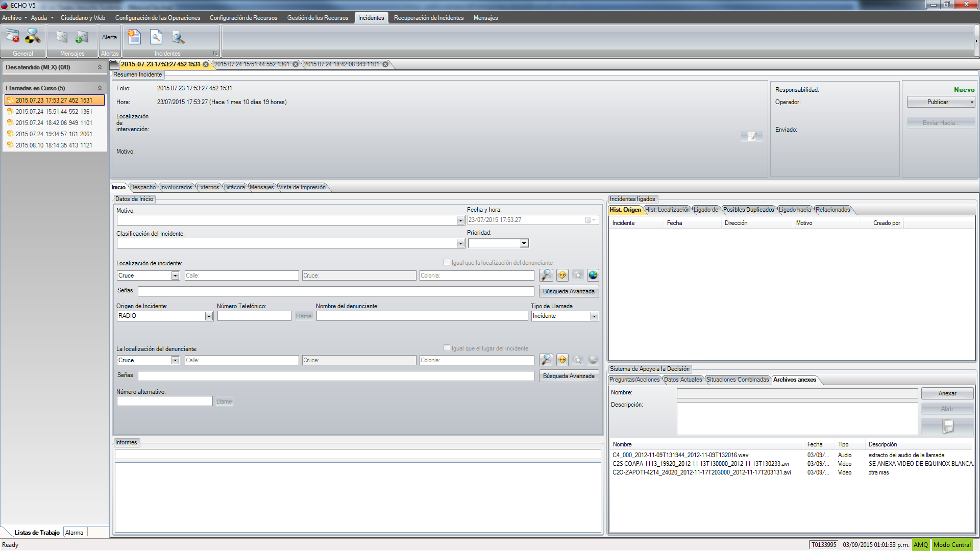Click the search incident document icon
The image size is (980, 551).
tap(156, 37)
